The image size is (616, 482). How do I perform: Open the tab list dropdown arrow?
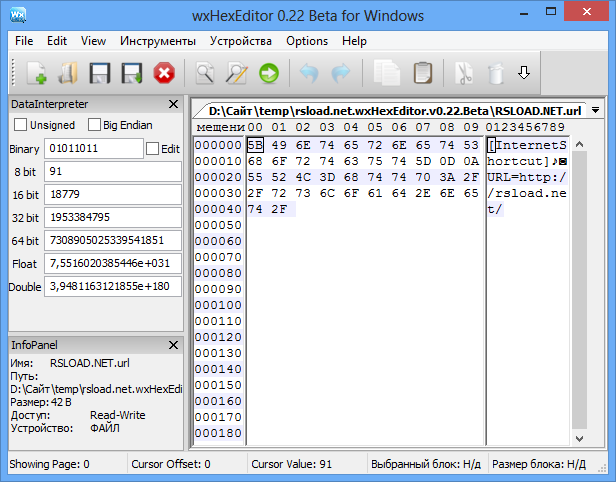(x=595, y=110)
